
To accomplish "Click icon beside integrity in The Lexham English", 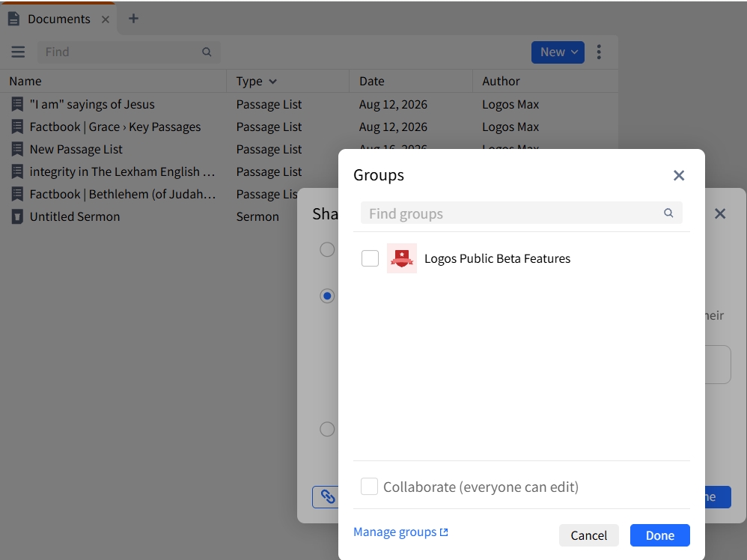I will pyautogui.click(x=17, y=171).
